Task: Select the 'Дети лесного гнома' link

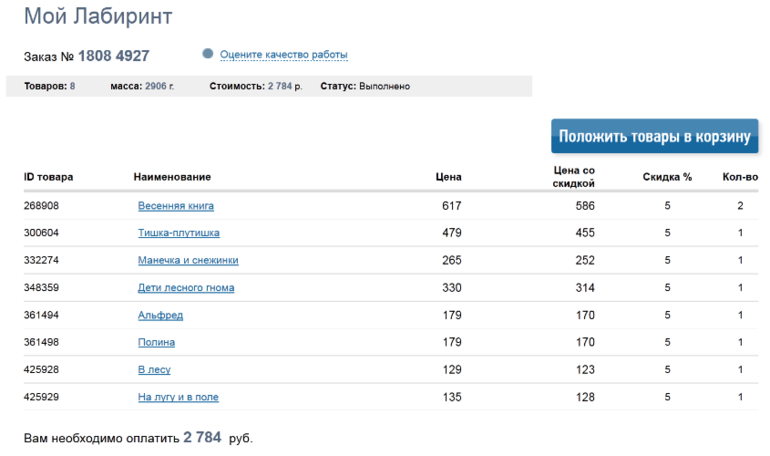Action: [x=186, y=288]
